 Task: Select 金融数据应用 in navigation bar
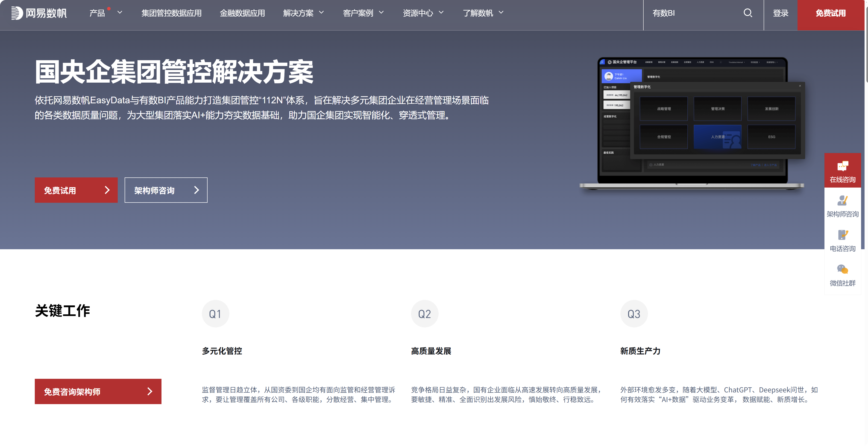click(242, 13)
